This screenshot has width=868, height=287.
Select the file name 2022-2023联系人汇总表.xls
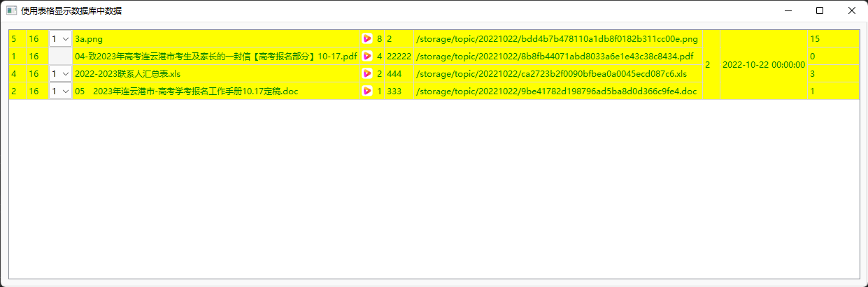click(127, 73)
